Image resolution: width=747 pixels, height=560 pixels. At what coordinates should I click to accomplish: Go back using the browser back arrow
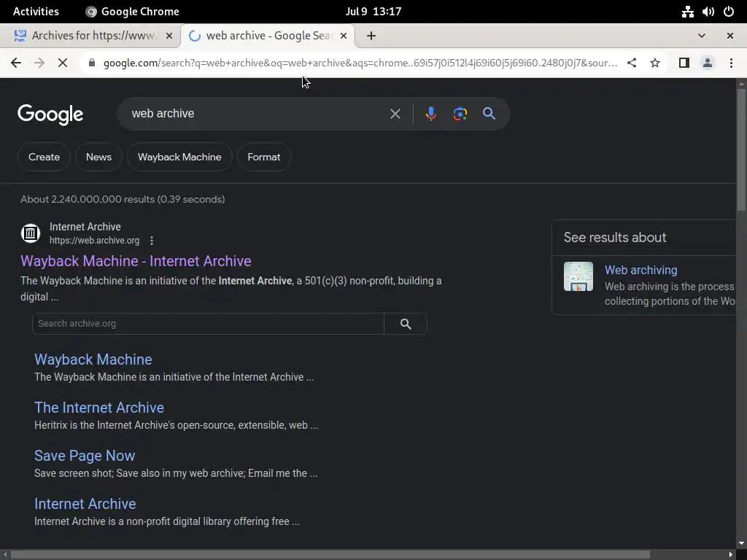point(16,63)
